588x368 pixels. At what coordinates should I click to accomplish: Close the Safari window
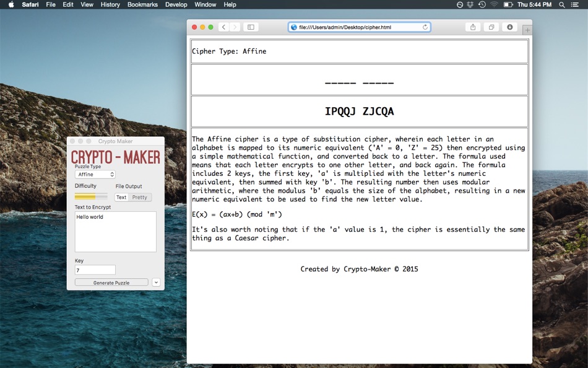194,27
